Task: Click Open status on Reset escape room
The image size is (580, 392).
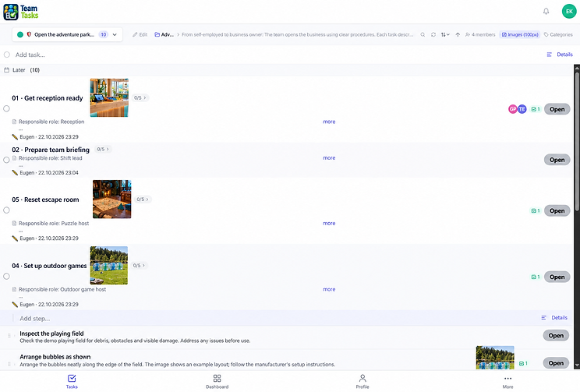Action: pyautogui.click(x=557, y=210)
